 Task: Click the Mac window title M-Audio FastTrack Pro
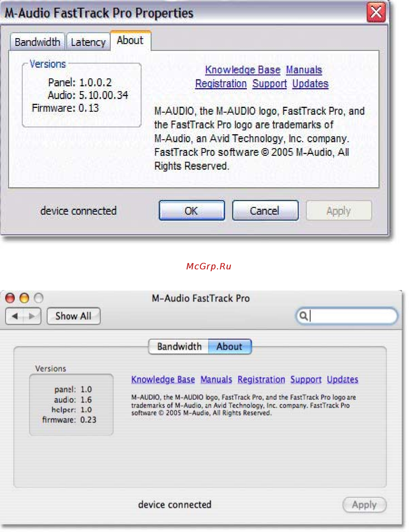click(201, 298)
